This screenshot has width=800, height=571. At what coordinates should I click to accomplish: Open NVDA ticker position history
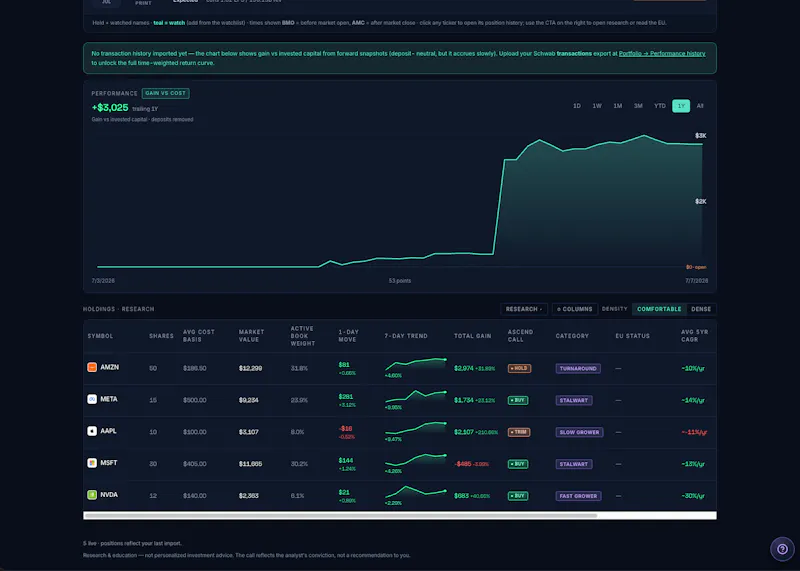pos(109,495)
